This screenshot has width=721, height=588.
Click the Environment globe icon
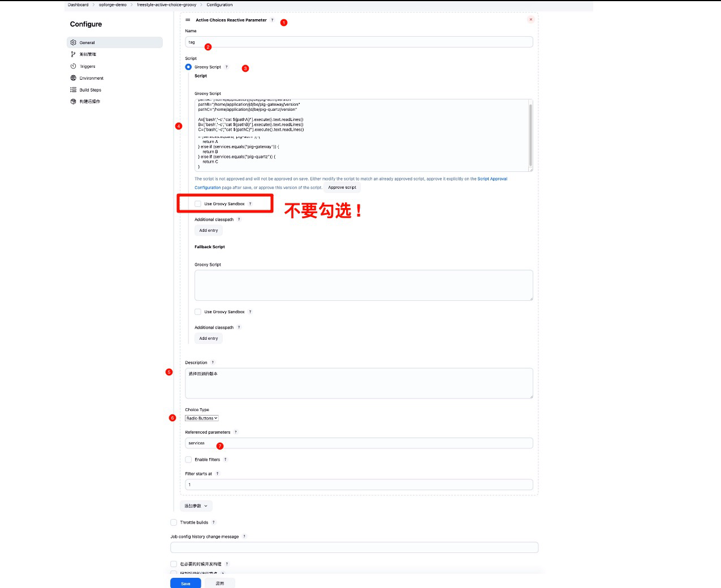click(73, 78)
